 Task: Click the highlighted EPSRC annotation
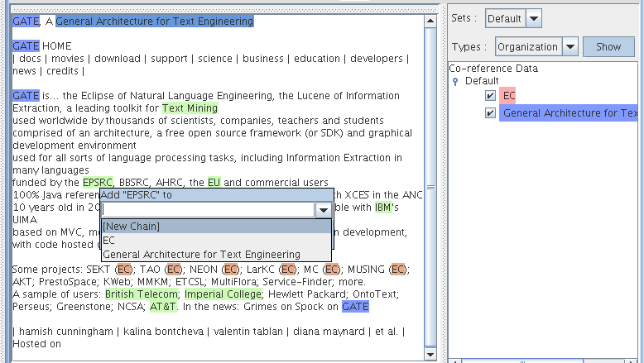click(x=97, y=182)
